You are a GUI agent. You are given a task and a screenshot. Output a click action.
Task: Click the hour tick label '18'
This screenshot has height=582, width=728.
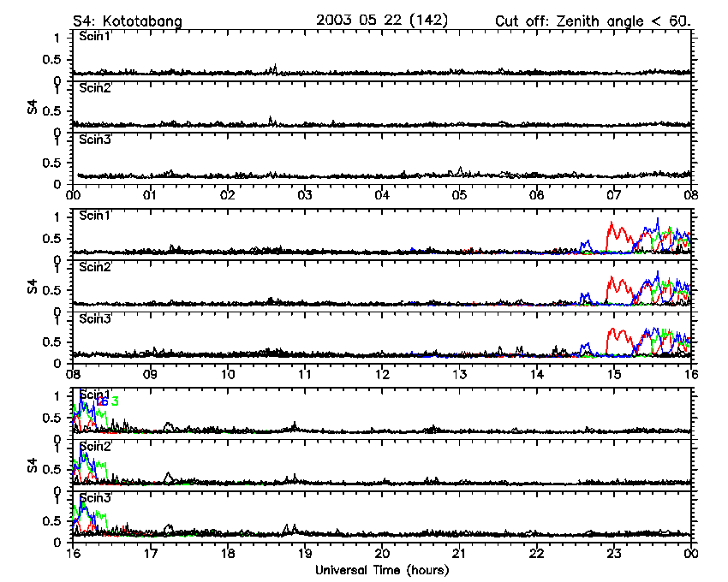pyautogui.click(x=228, y=553)
